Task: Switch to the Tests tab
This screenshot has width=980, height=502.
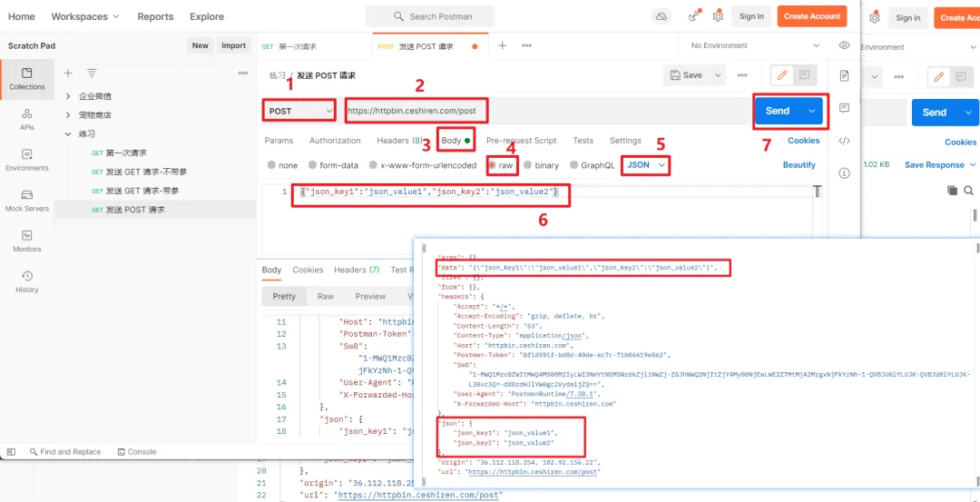Action: pos(583,141)
